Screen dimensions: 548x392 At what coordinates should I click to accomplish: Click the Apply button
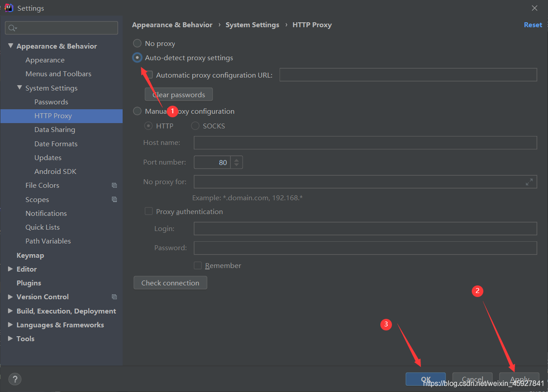pyautogui.click(x=519, y=379)
